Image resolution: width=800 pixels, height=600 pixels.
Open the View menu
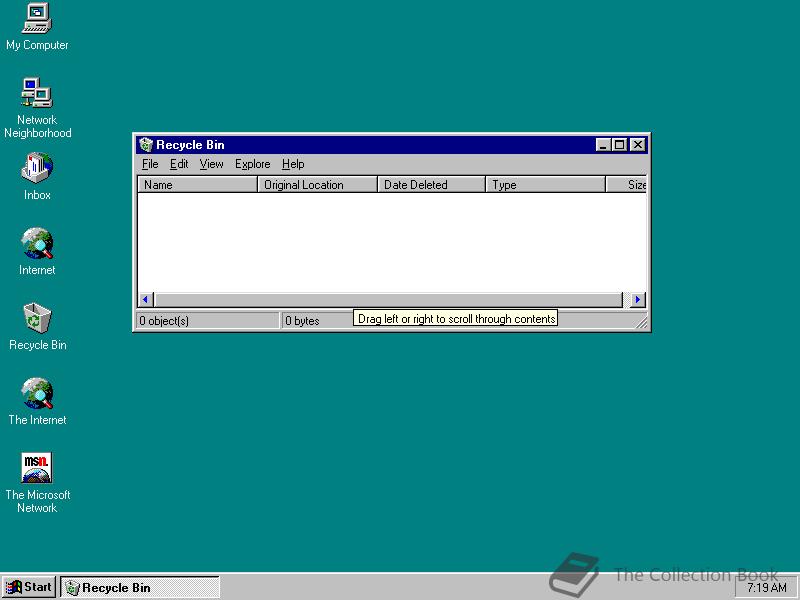click(211, 164)
